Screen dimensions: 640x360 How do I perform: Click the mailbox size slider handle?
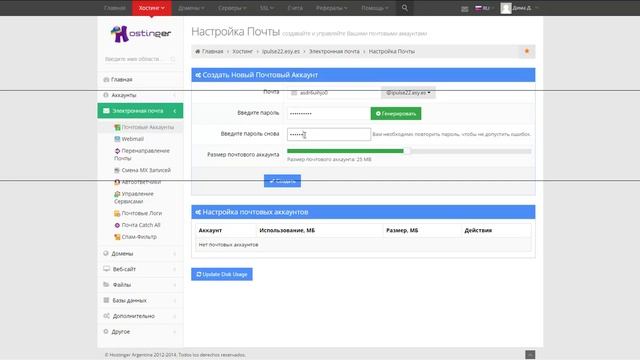tap(407, 151)
